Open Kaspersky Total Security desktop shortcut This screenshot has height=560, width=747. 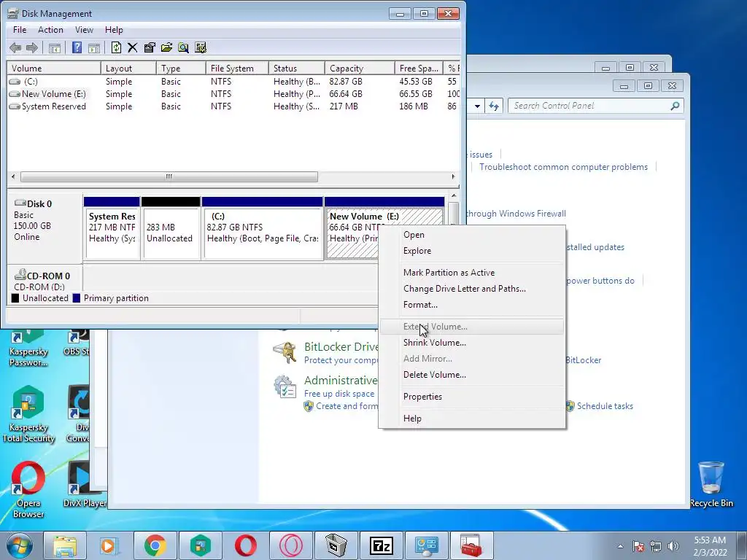[28, 414]
